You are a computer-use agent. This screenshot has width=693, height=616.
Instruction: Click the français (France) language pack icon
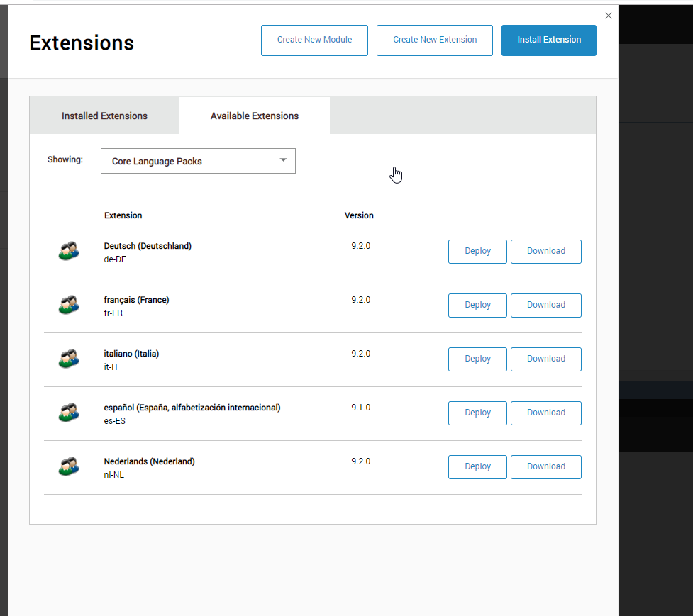[68, 305]
